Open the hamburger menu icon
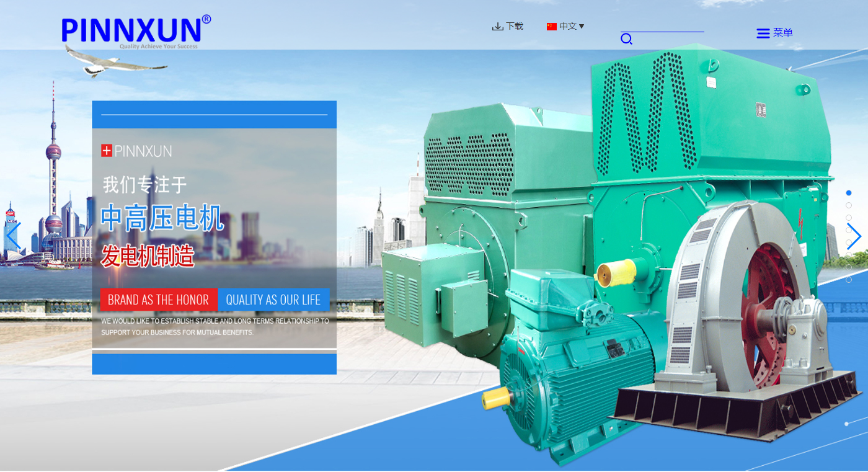Image resolution: width=868 pixels, height=472 pixels. coord(763,33)
